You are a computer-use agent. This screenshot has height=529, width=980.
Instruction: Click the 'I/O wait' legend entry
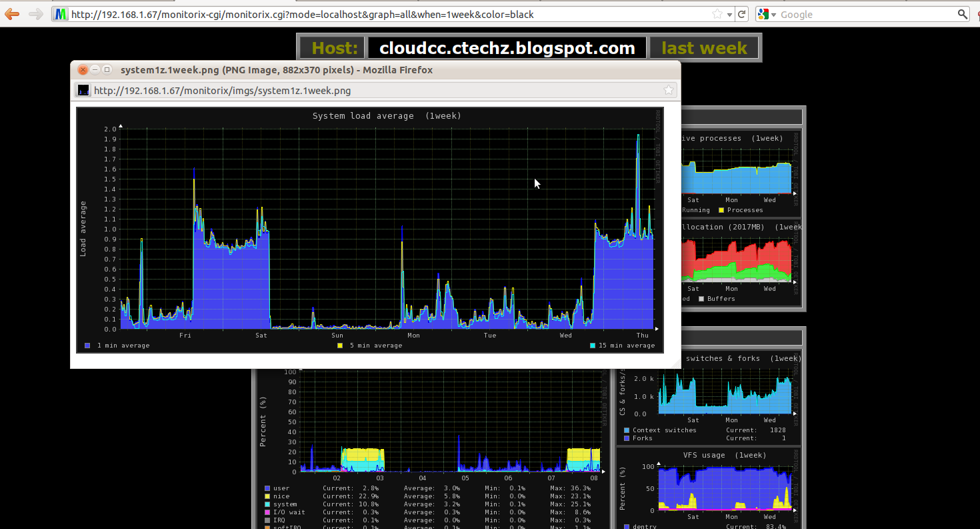[289, 512]
